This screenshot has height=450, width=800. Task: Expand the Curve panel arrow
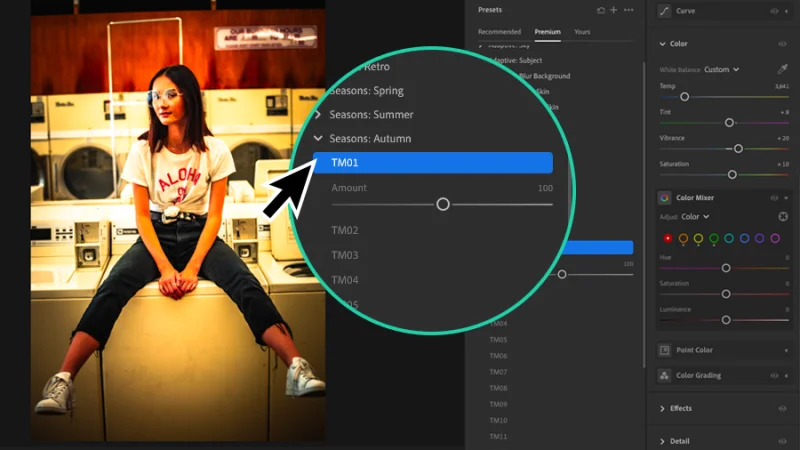(x=786, y=11)
